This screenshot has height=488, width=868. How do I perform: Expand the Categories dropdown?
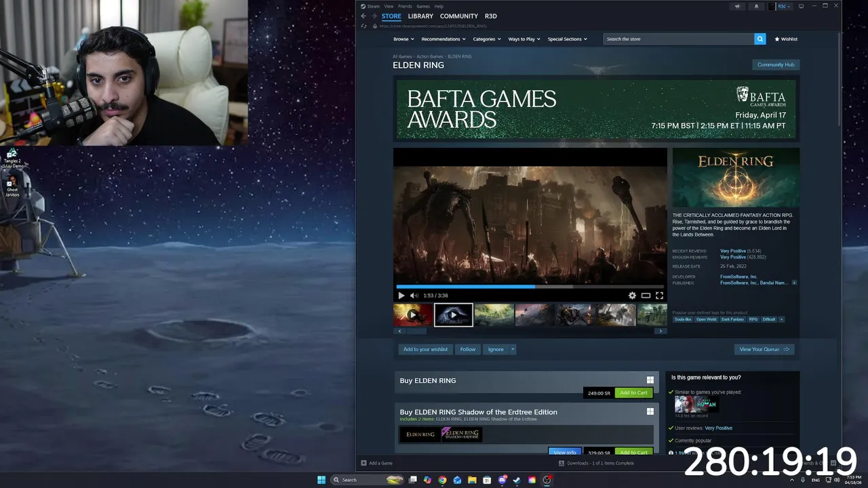click(x=486, y=39)
